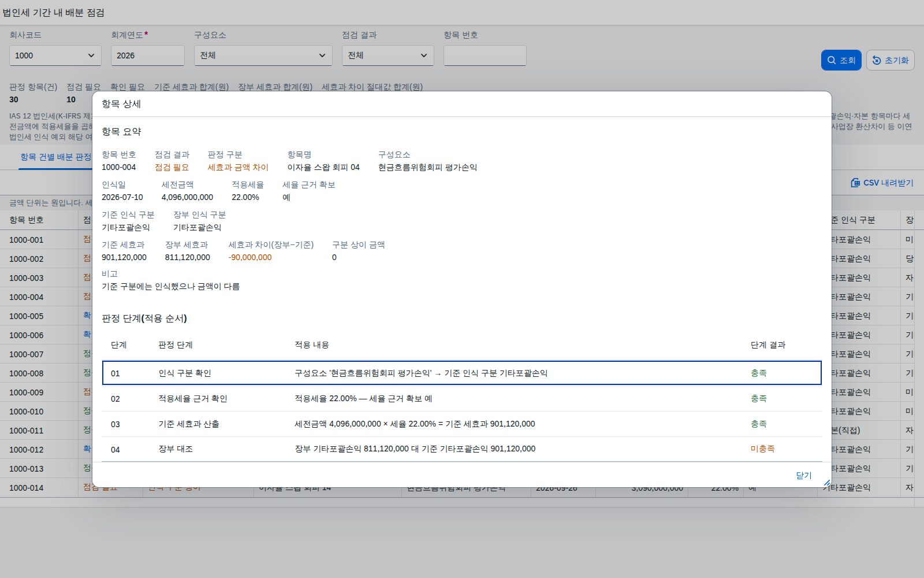924x578 pixels.
Task: Switch to the 항목 건별 배분 판정 tab
Action: [56, 157]
